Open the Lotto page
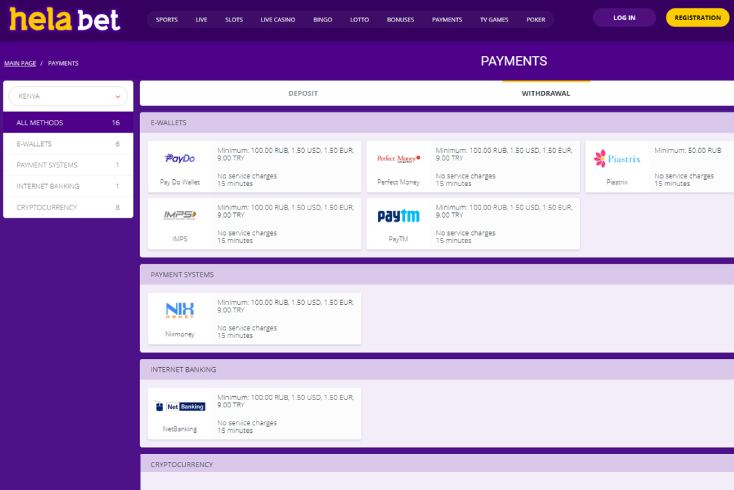The height and width of the screenshot is (490, 734). (360, 20)
